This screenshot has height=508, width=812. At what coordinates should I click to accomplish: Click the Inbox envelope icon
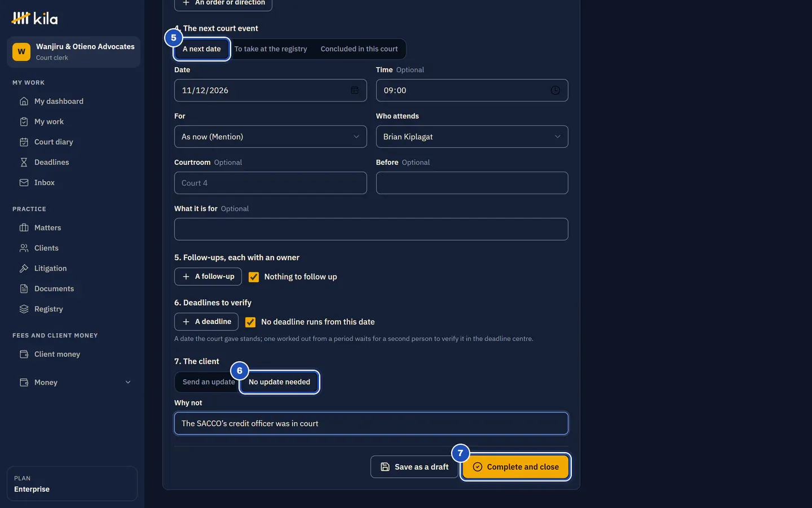tap(24, 183)
